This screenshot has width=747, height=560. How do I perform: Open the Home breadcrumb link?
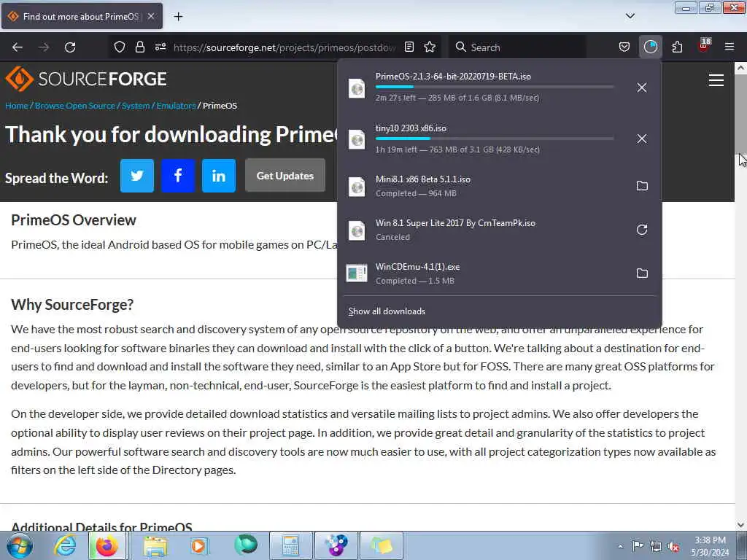pyautogui.click(x=17, y=106)
